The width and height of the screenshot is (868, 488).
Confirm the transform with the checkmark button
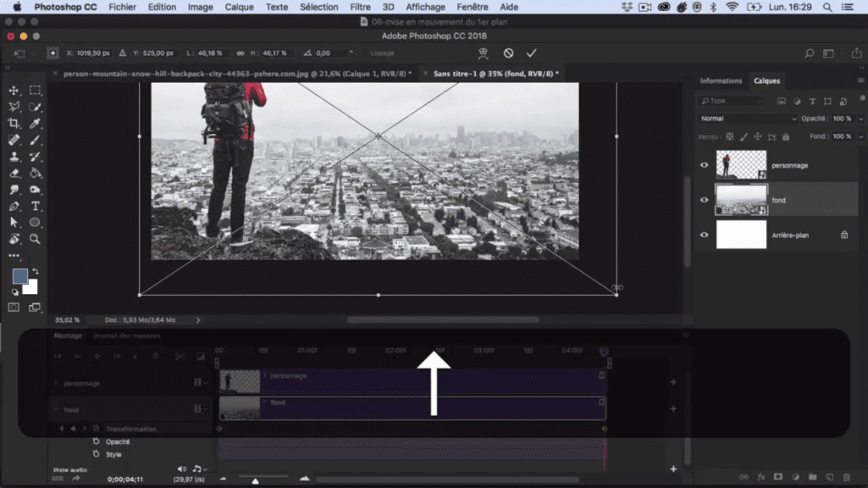(532, 53)
